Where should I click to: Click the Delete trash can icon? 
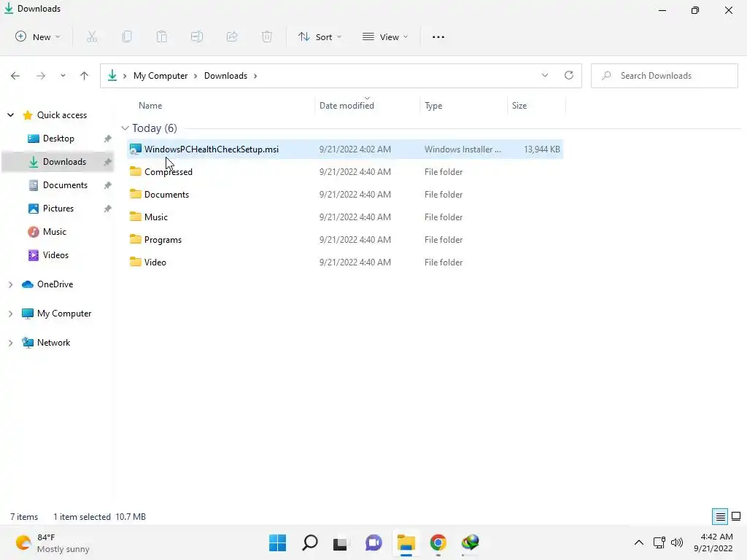pyautogui.click(x=267, y=36)
